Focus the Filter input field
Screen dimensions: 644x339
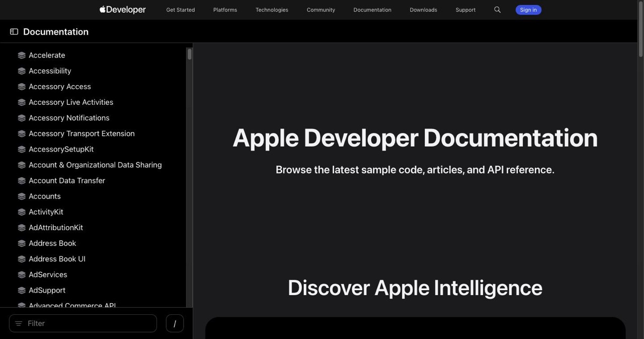tap(83, 323)
